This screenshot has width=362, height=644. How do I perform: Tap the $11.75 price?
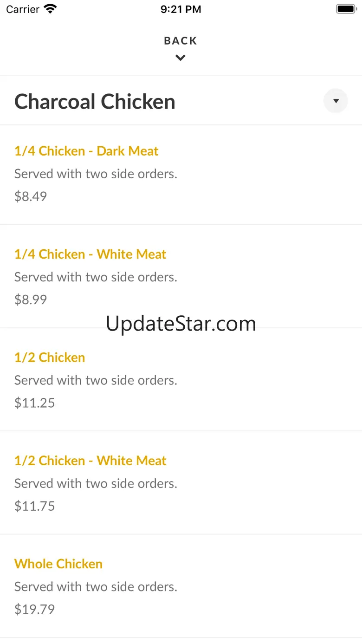pos(34,506)
